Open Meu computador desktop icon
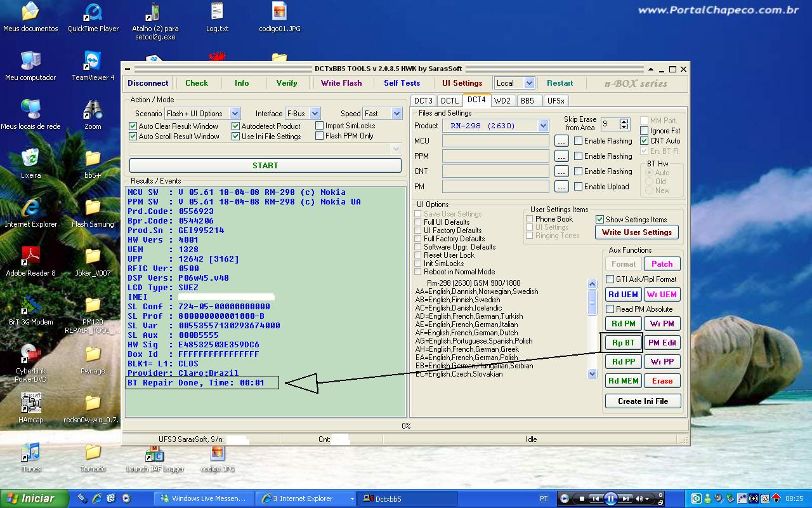812x508 pixels. 30,66
